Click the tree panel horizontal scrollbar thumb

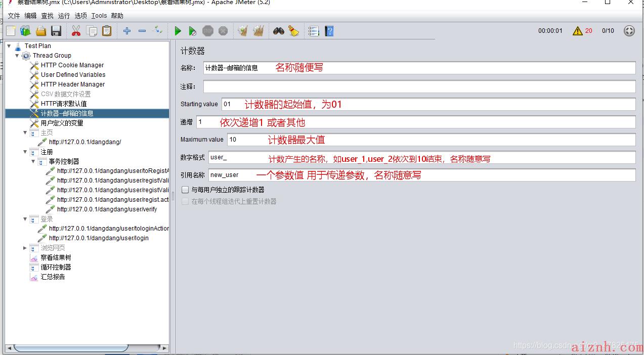(x=71, y=348)
